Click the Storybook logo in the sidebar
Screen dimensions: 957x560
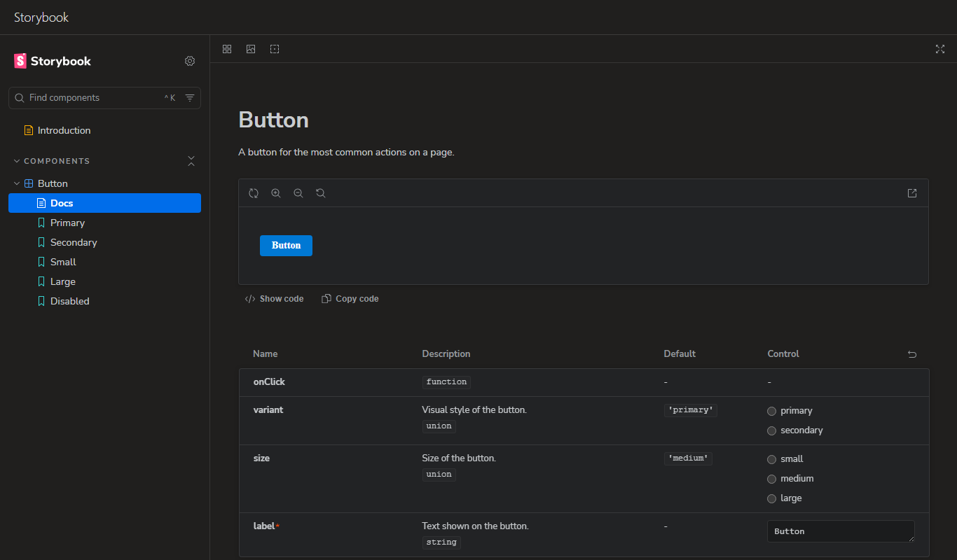point(53,61)
